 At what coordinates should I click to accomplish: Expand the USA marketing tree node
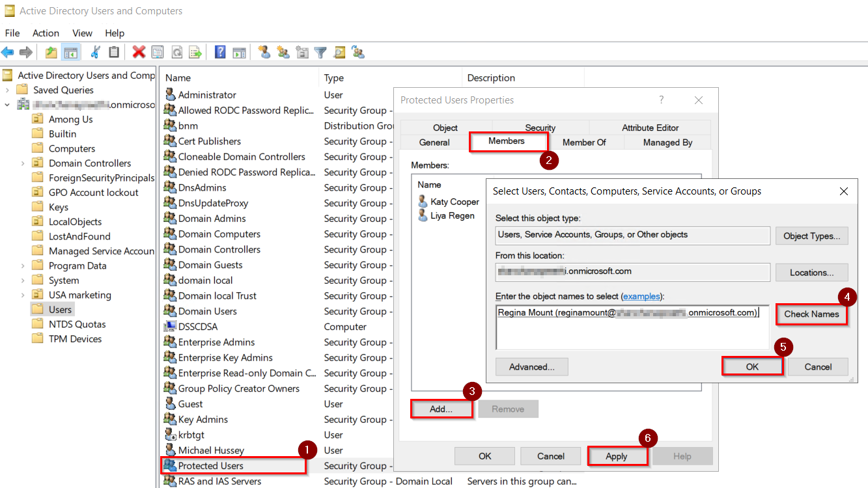(x=23, y=295)
